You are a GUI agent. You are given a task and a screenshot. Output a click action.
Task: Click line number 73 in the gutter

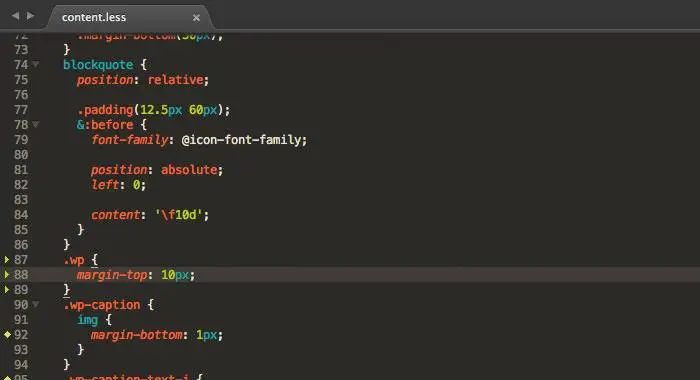21,50
